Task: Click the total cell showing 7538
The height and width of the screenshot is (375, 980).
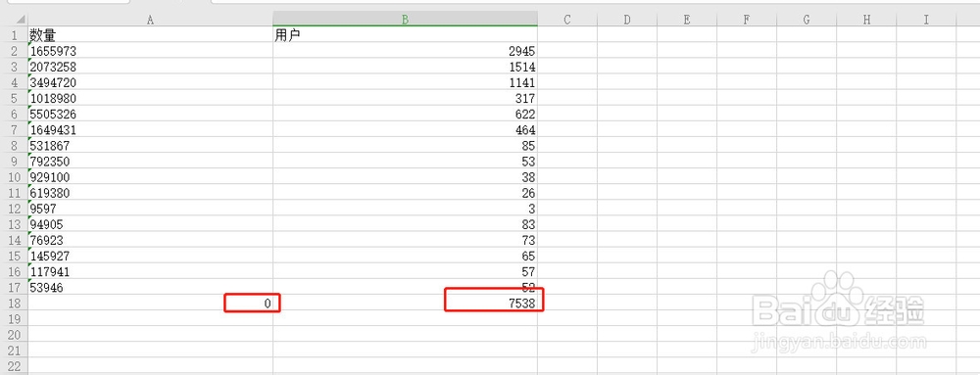Action: 405,303
